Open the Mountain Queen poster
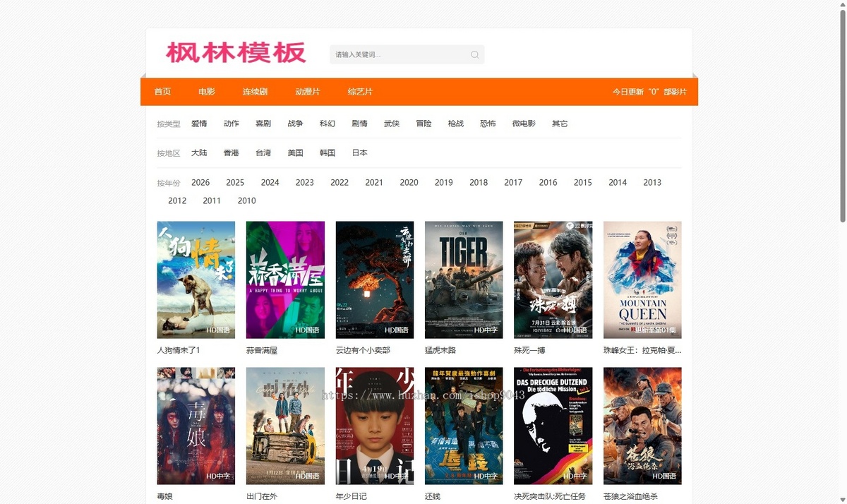 tap(642, 280)
